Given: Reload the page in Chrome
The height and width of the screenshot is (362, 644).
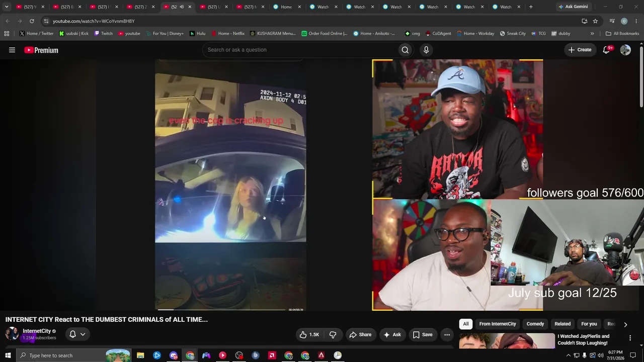Looking at the screenshot, I should [x=32, y=21].
